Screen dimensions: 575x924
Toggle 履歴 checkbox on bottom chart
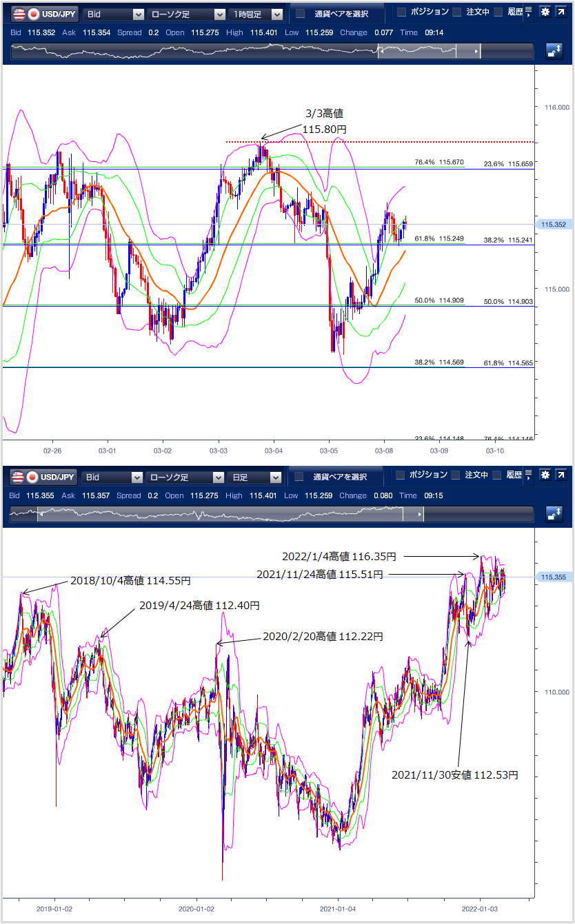click(x=498, y=475)
